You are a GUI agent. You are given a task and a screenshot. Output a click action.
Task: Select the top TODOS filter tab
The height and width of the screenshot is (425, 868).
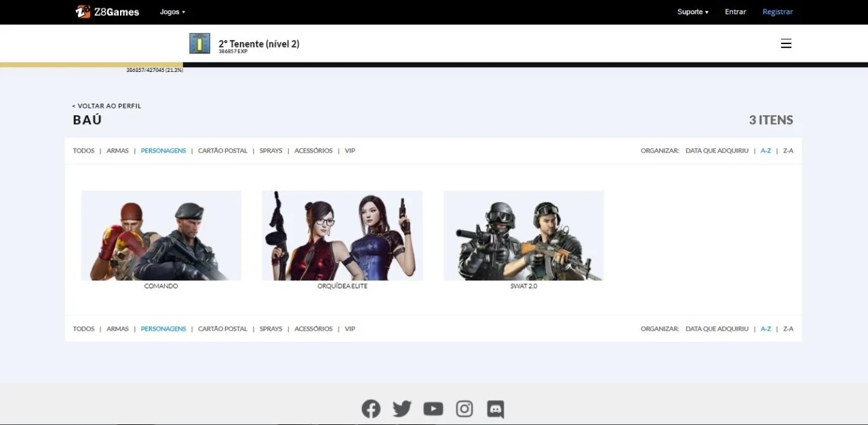pos(84,150)
